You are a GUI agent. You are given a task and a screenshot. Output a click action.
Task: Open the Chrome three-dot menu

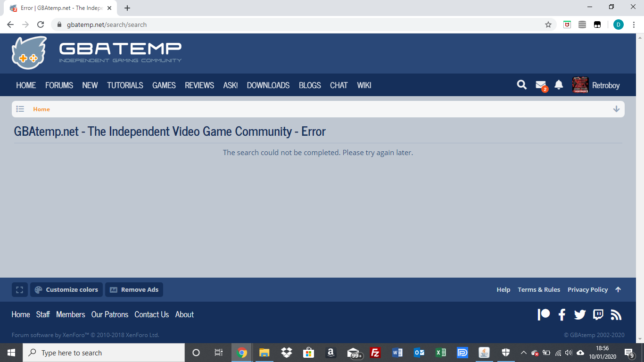pyautogui.click(x=633, y=25)
